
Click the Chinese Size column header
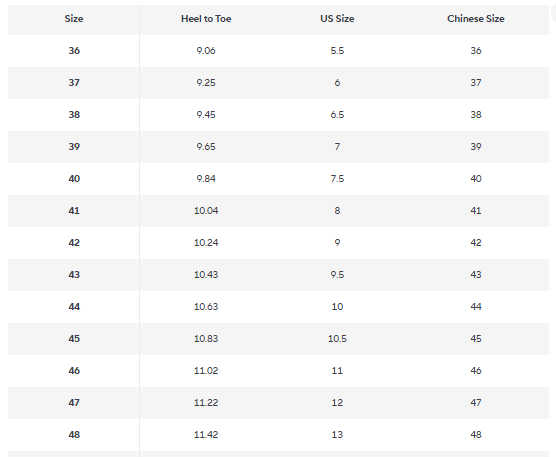tap(476, 19)
